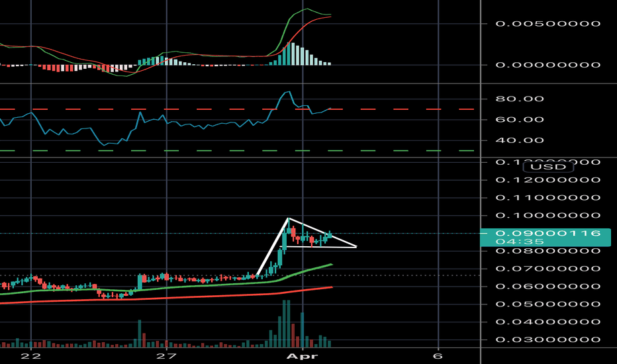Image resolution: width=617 pixels, height=364 pixels.
Task: Click the date label 22 on time axis
Action: [x=30, y=356]
